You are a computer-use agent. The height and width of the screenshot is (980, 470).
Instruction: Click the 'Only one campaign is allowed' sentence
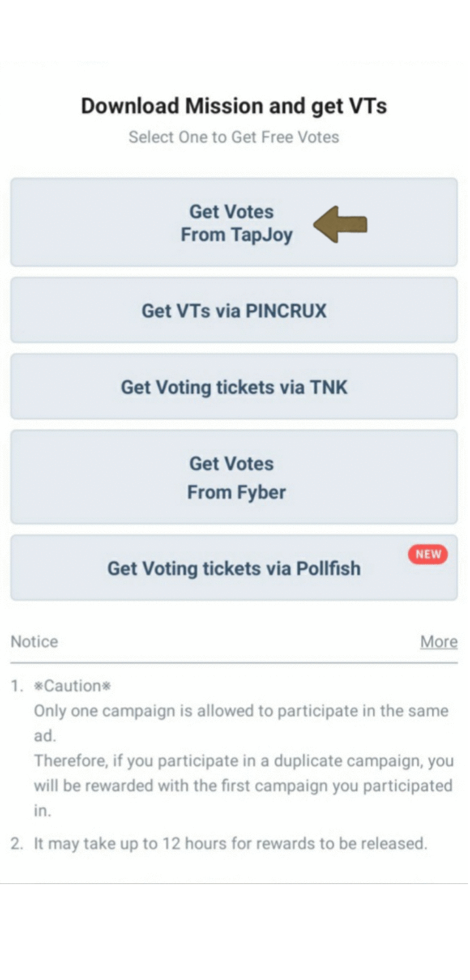coord(241,710)
